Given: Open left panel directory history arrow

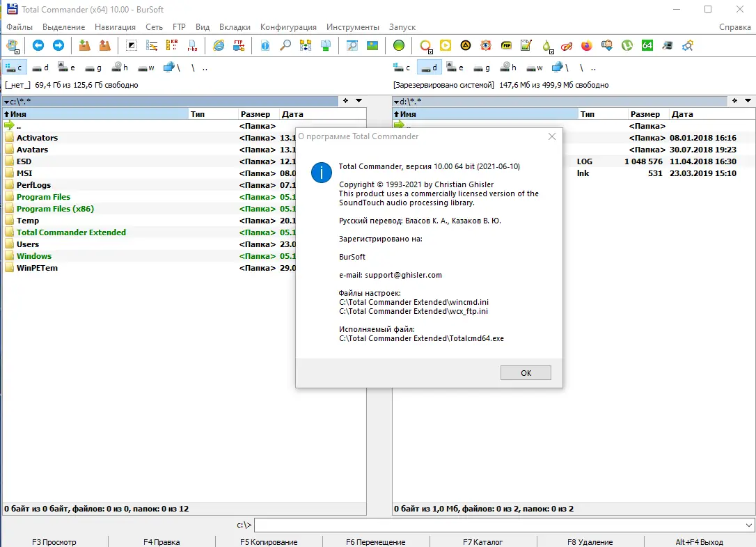Looking at the screenshot, I should (x=359, y=101).
